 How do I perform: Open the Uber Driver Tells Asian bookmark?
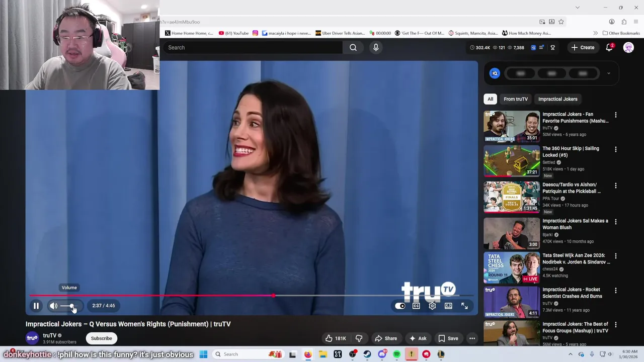coord(340,33)
